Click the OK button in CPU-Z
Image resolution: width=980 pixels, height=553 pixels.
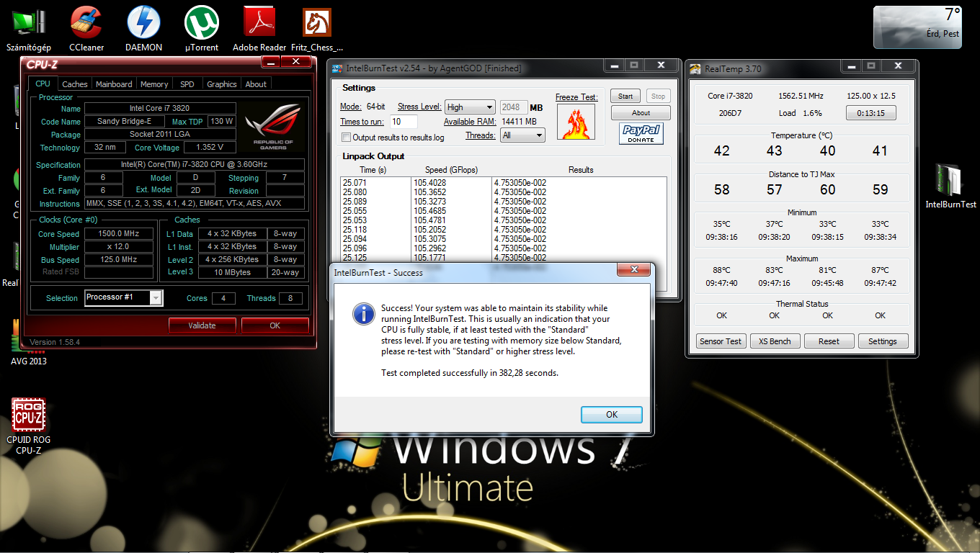(275, 325)
